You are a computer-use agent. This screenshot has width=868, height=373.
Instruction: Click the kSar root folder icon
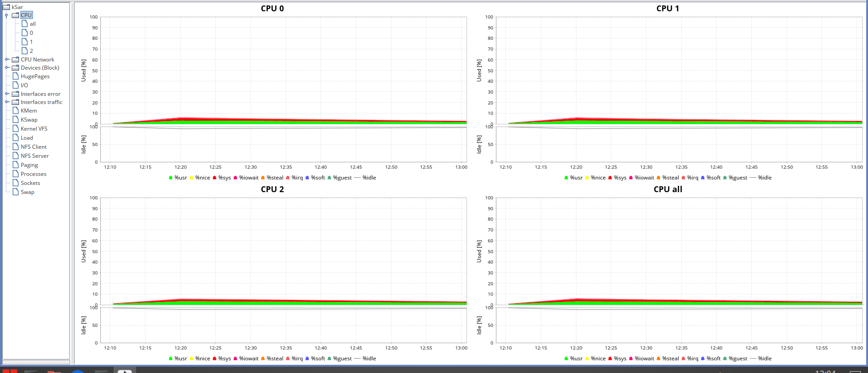(6, 7)
